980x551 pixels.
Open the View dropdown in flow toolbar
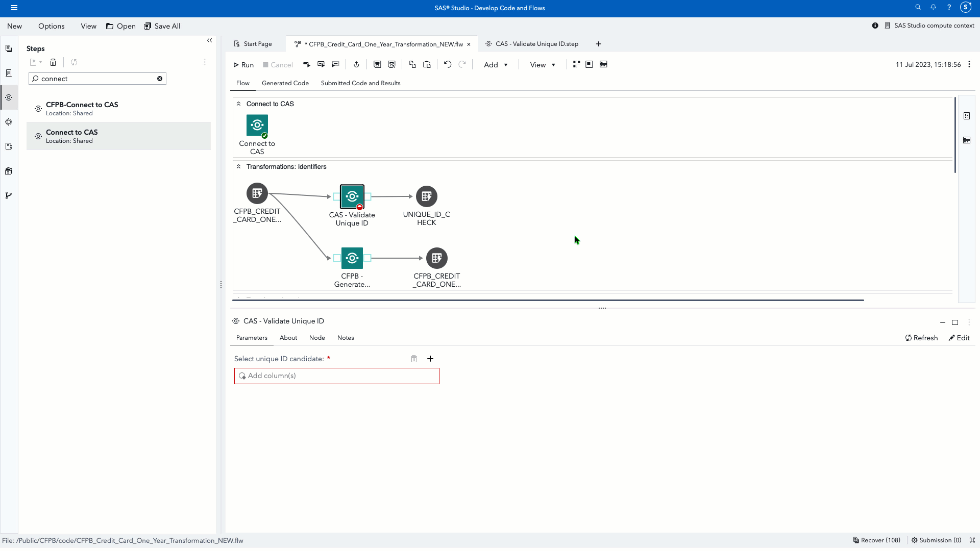(543, 65)
